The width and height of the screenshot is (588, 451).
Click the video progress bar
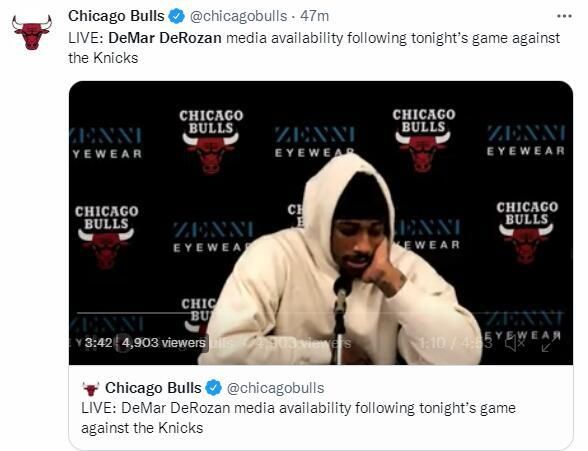pos(320,313)
